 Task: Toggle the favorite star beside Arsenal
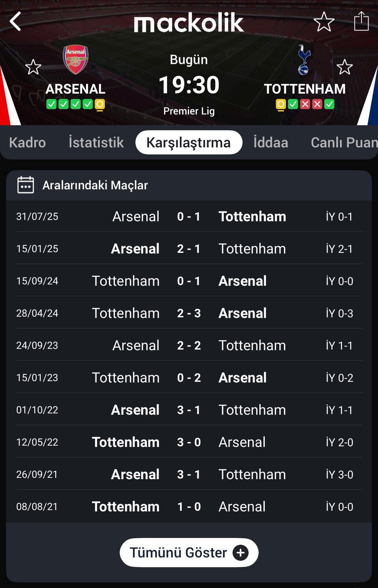[x=33, y=67]
